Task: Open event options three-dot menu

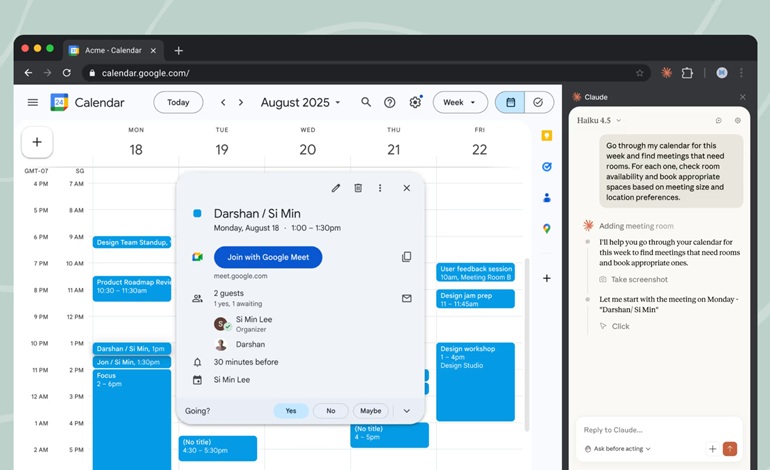Action: coord(380,188)
